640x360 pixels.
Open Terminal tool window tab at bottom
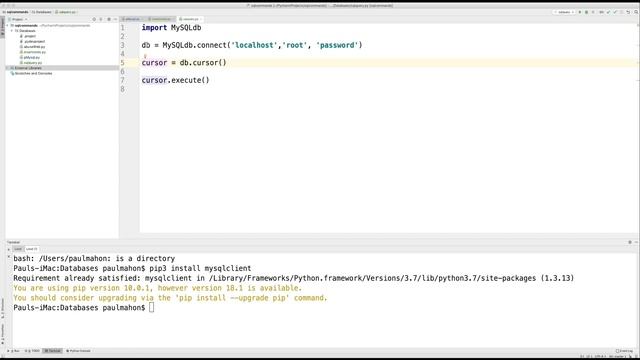[53, 351]
